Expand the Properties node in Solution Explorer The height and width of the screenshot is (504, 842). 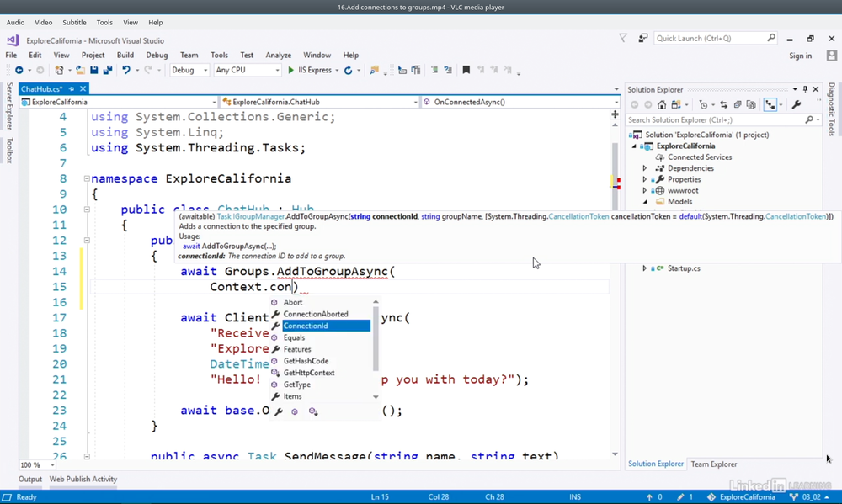(x=645, y=179)
